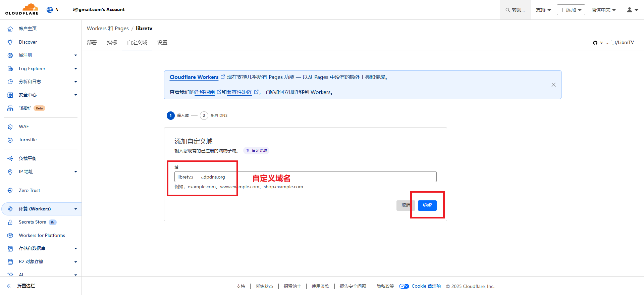The image size is (644, 295).
Task: Open the user profile dropdown
Action: tap(632, 10)
